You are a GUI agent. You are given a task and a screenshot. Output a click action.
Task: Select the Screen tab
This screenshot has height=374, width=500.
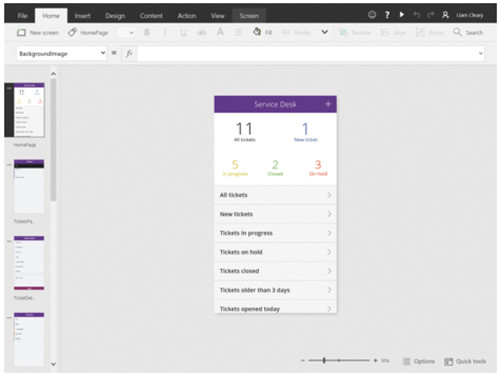pos(249,16)
